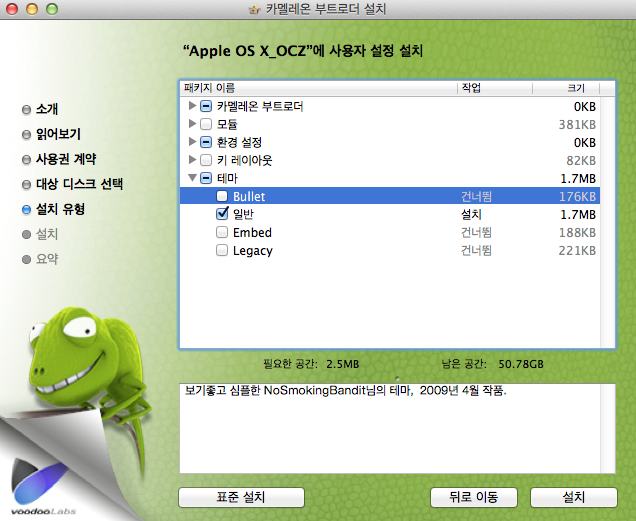The width and height of the screenshot is (636, 521).
Task: Enable the Bullet theme checkbox
Action: [222, 196]
